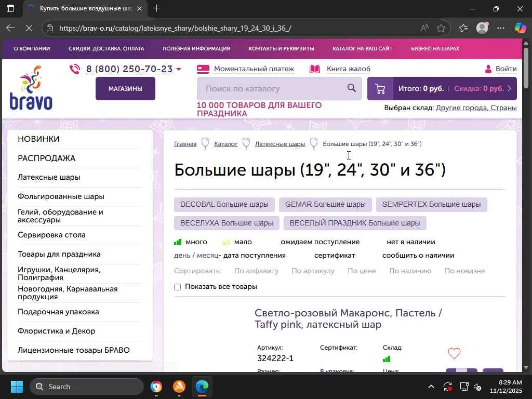532x399 pixels.
Task: Expand the phone number dropdown arrow
Action: [x=179, y=69]
